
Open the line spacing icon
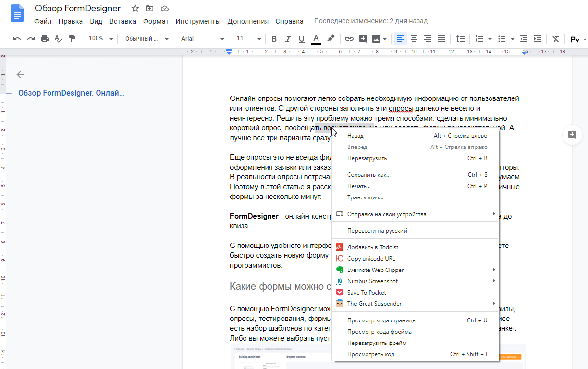(x=460, y=39)
